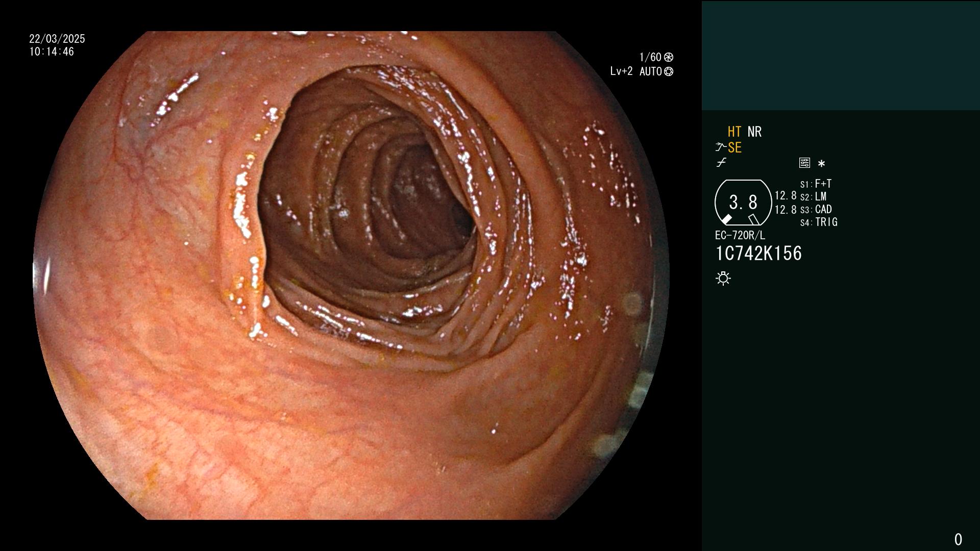Click the 1/60 shutter speed value
Image resolution: width=980 pixels, height=551 pixels.
650,57
